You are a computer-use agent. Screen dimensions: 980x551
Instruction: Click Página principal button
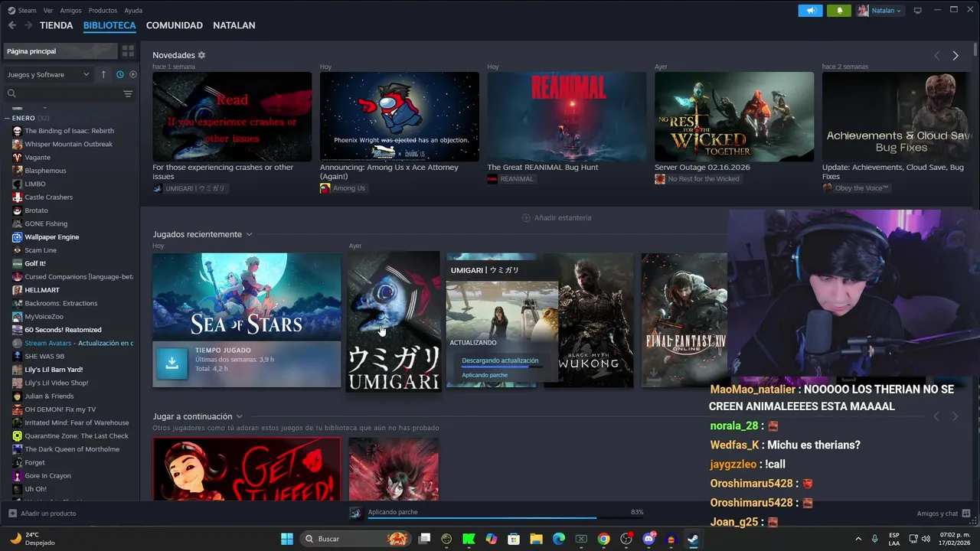(60, 51)
